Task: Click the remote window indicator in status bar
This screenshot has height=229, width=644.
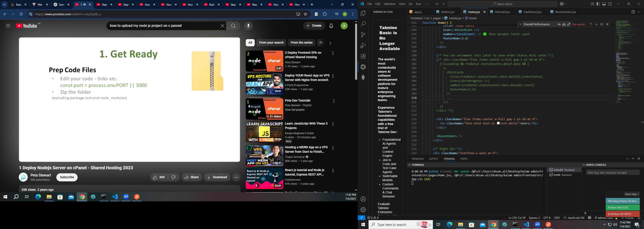Action: (362, 218)
